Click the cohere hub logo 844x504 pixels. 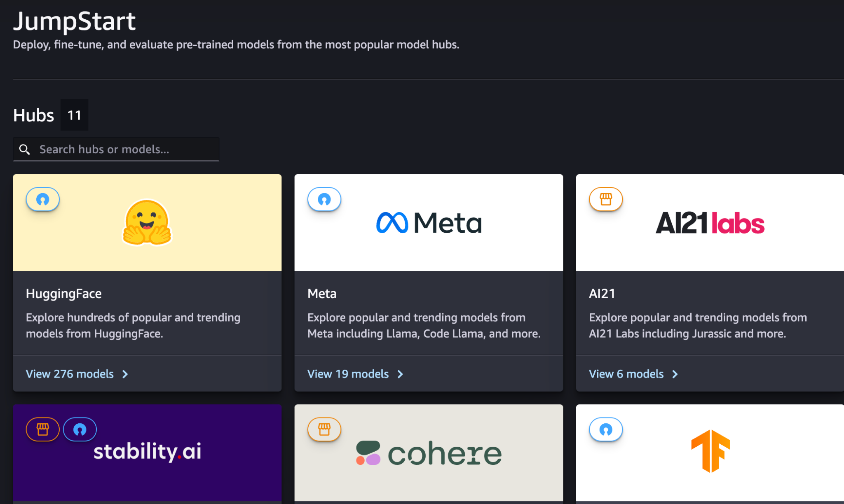coord(428,453)
